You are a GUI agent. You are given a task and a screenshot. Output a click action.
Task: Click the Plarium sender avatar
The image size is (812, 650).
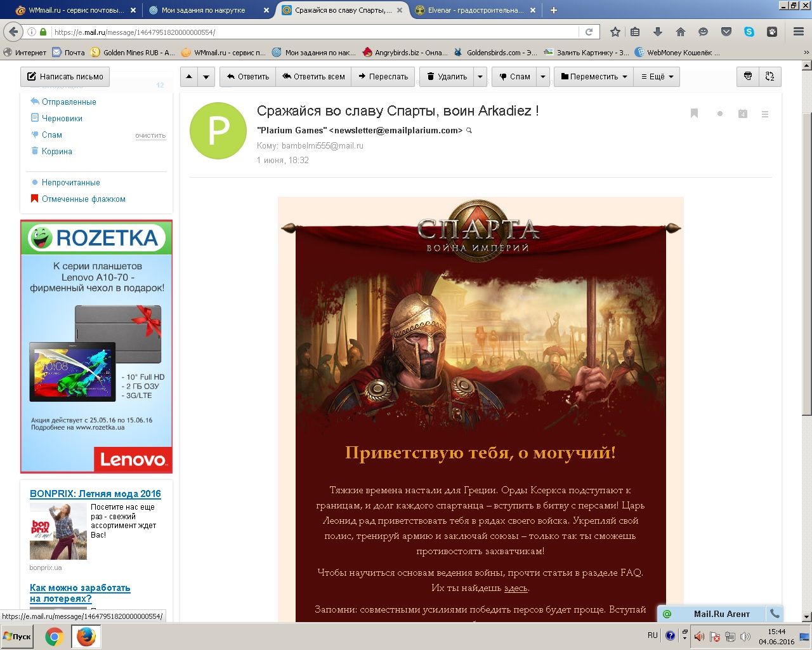click(x=218, y=131)
